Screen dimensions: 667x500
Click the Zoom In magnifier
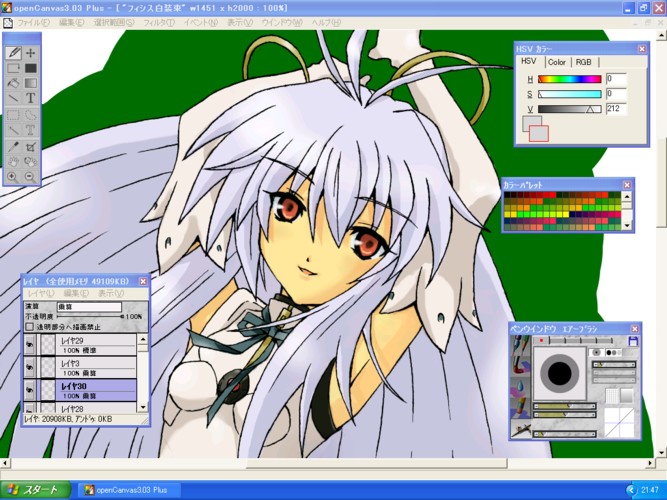click(x=14, y=177)
